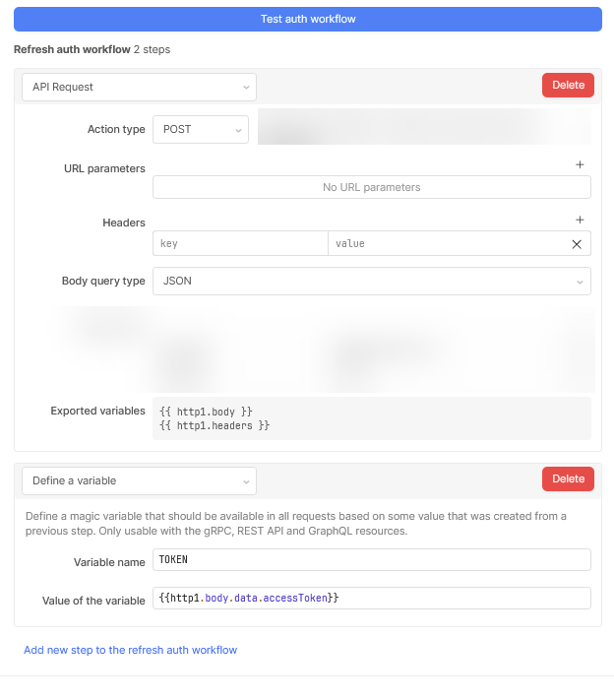Open the Define a variable step dropdown

tap(139, 480)
